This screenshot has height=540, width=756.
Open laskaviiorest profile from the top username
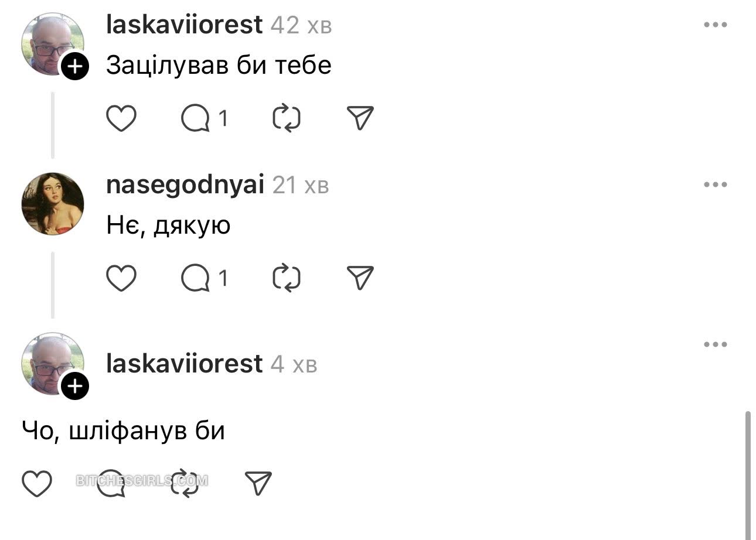(184, 25)
